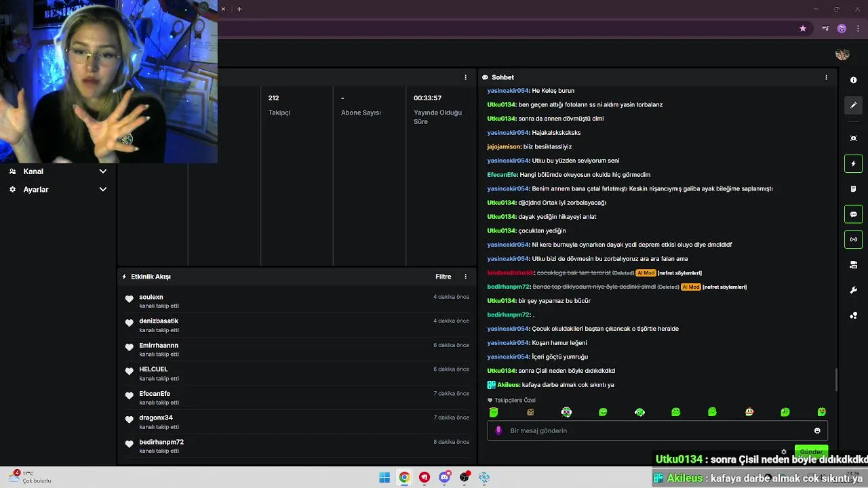Click the Chrome taskbar icon
Screen dimensions: 868x488
pyautogui.click(x=404, y=478)
